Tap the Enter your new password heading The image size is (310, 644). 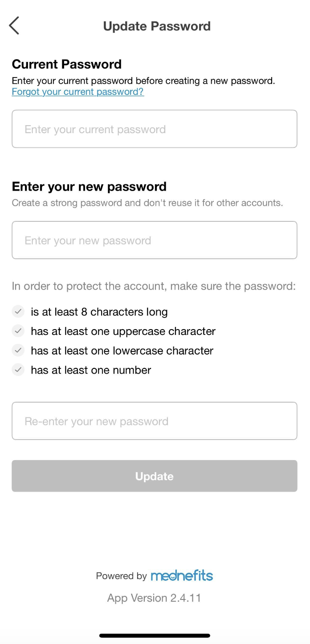[89, 186]
